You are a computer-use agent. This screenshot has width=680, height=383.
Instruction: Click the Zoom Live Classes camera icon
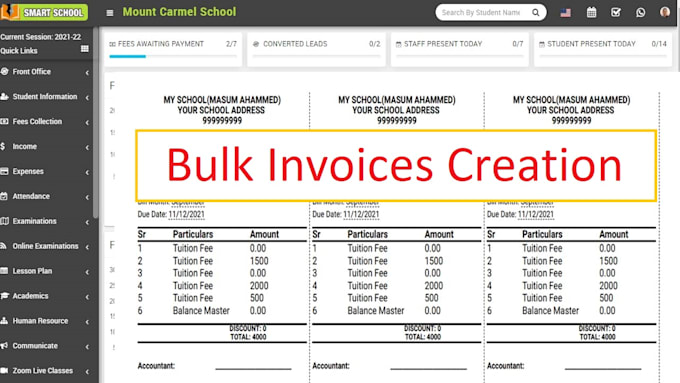(4, 371)
